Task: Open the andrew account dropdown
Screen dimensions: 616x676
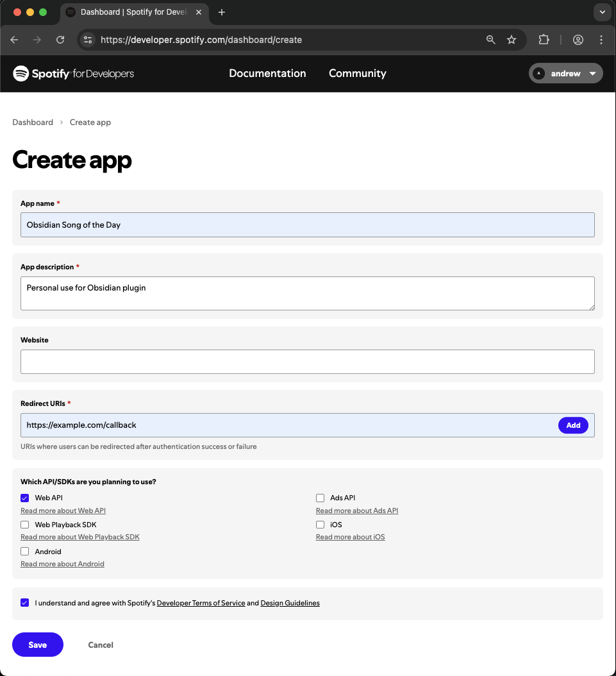Action: click(x=565, y=73)
